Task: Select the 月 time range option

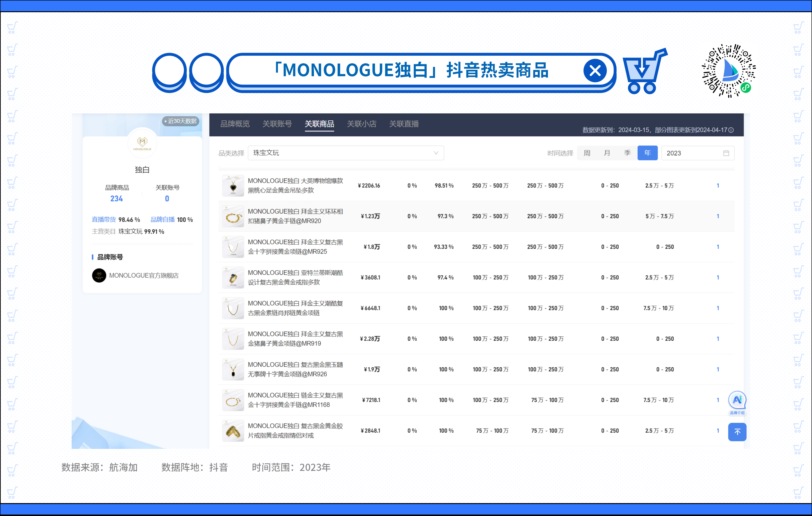Action: coord(607,153)
